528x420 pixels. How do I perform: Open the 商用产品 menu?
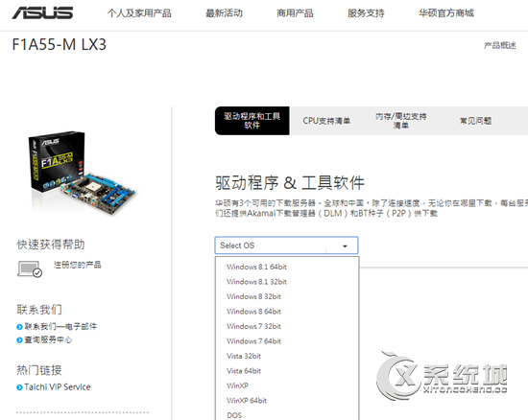click(295, 13)
